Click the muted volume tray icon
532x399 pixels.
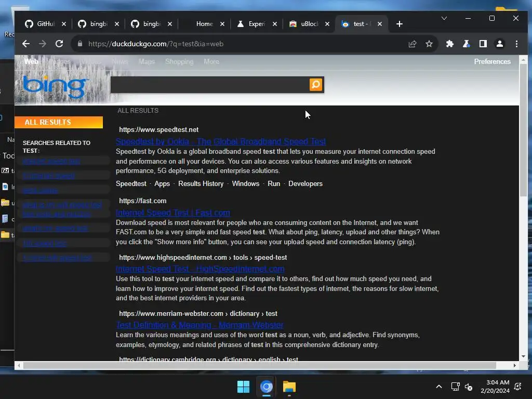pos(469,387)
